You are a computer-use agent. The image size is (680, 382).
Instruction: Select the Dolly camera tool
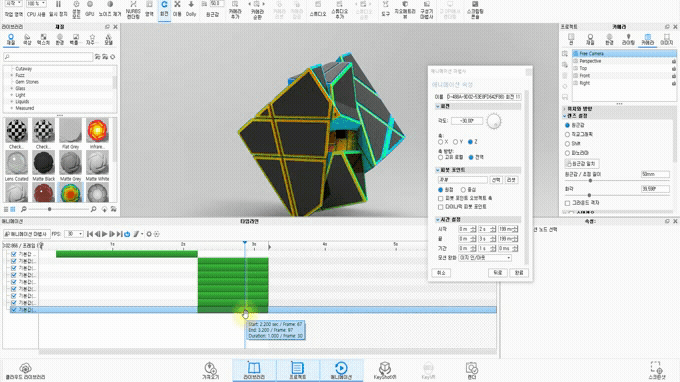click(x=191, y=9)
